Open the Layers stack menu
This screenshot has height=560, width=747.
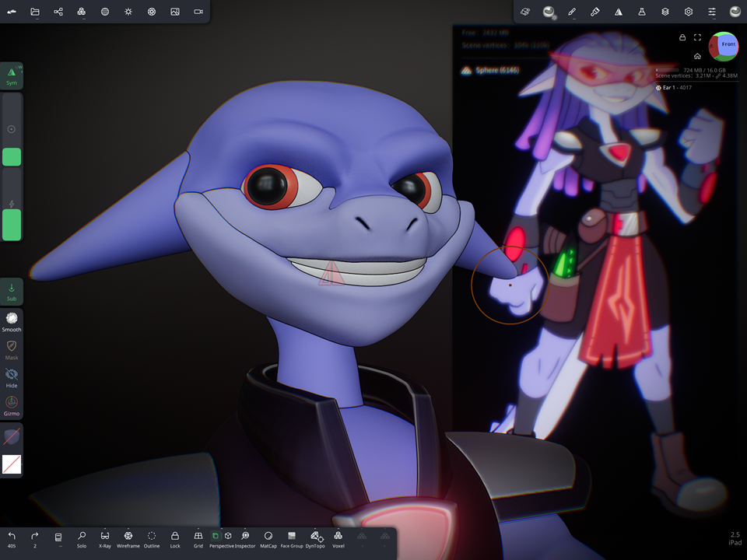point(665,12)
